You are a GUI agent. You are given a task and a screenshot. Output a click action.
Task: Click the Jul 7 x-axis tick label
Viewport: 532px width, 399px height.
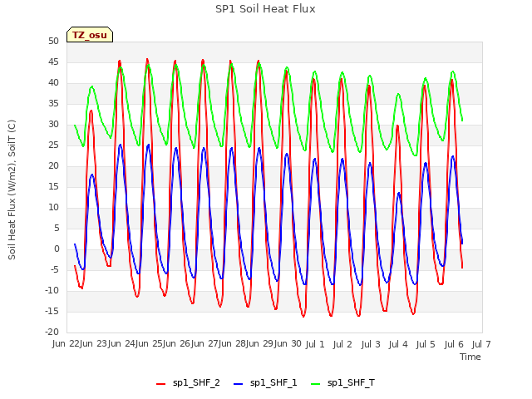click(481, 344)
